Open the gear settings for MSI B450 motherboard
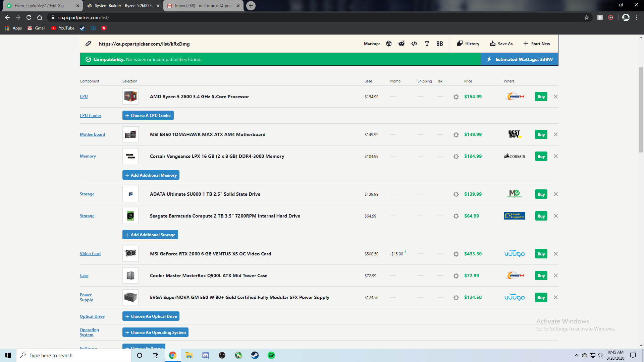The height and width of the screenshot is (362, 644). click(456, 135)
